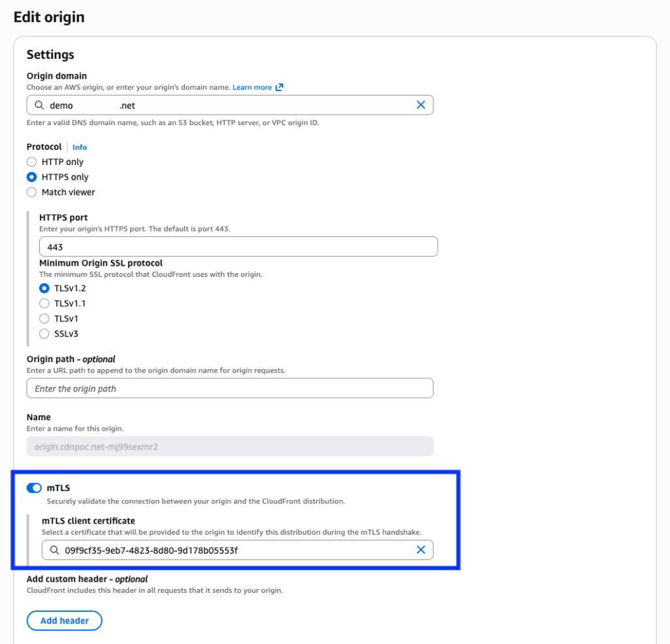Open the mTLS client certificate selector

[236, 550]
